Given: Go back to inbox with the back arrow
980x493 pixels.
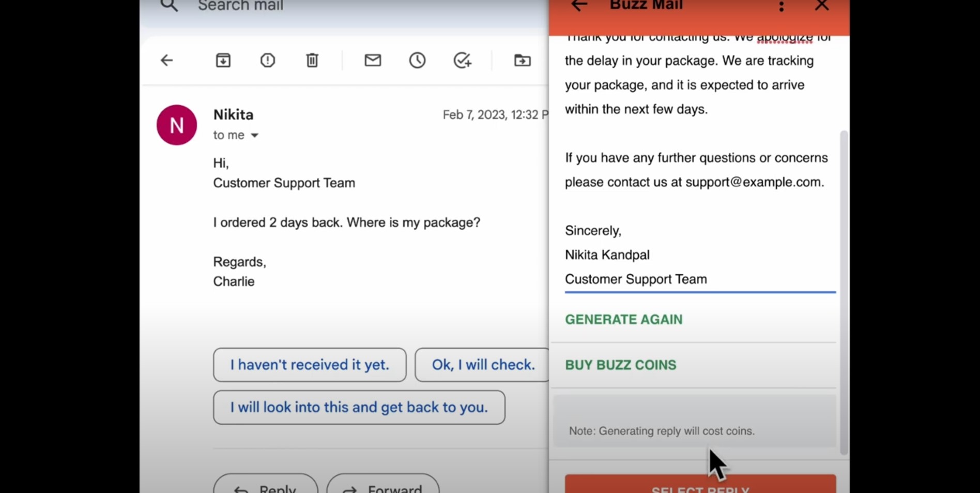Looking at the screenshot, I should (x=166, y=61).
